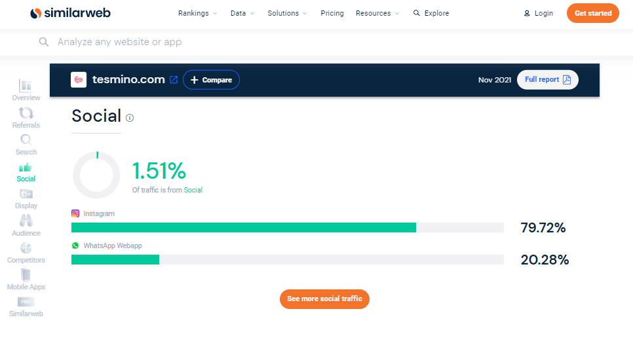Open the Mobile Apps sidebar icon
633x364 pixels.
pos(26,275)
